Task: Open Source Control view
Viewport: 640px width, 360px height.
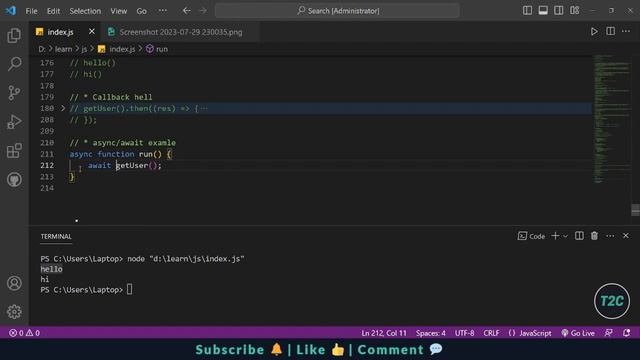Action: pos(14,93)
